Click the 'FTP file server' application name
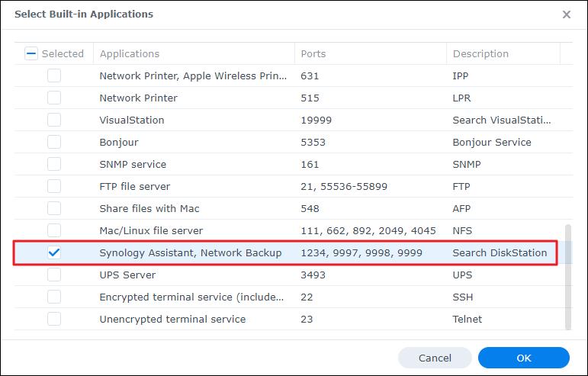This screenshot has height=376, width=588. click(x=135, y=187)
